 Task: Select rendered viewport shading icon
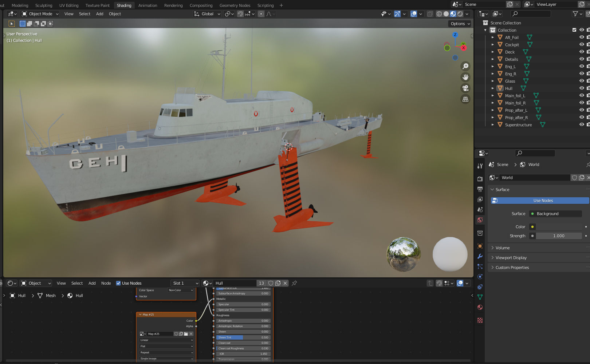pos(460,14)
